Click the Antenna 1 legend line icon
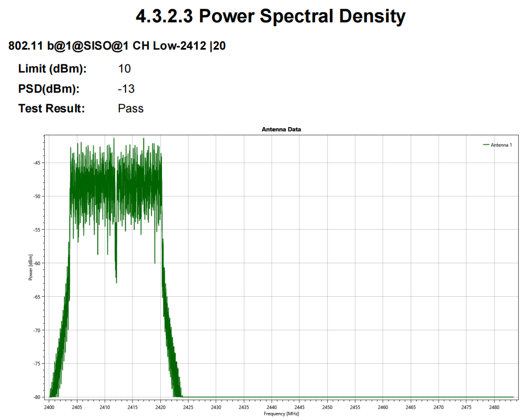The height and width of the screenshot is (420, 528). click(487, 145)
